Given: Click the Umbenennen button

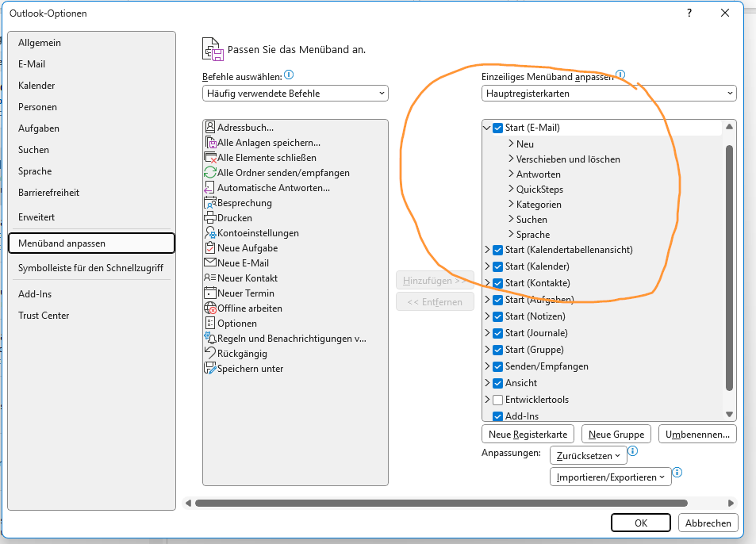Looking at the screenshot, I should click(x=697, y=434).
